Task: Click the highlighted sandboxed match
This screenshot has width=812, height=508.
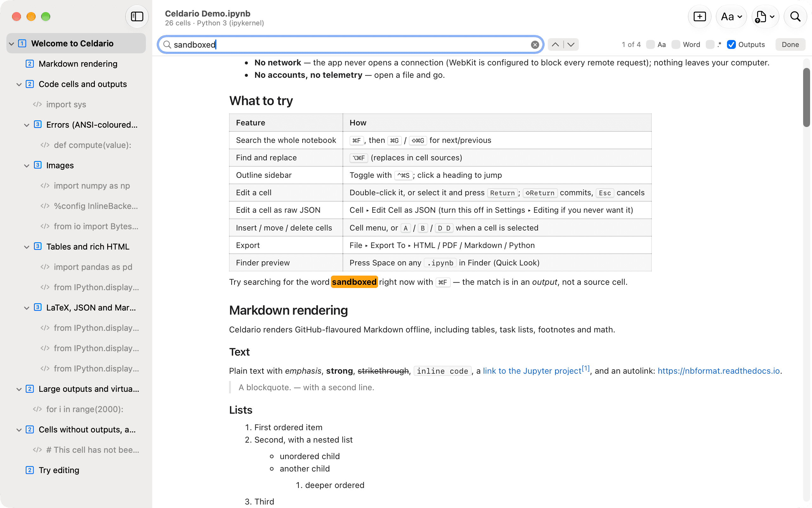Action: 354,282
